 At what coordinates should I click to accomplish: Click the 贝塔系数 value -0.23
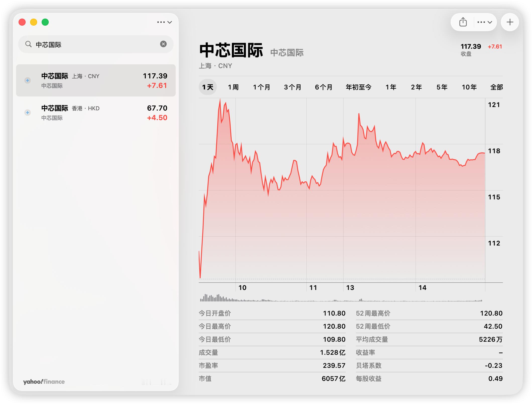pyautogui.click(x=494, y=366)
